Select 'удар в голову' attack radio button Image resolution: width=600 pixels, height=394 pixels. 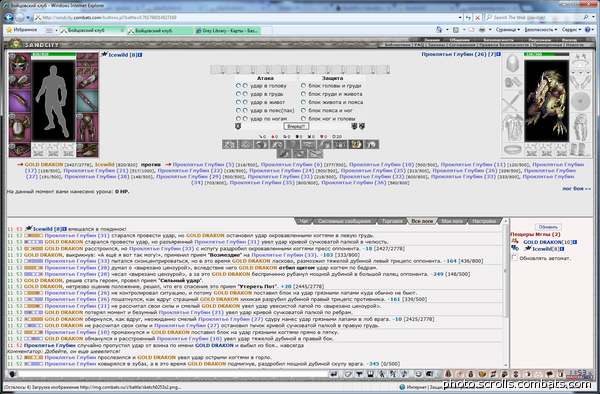[x=238, y=86]
